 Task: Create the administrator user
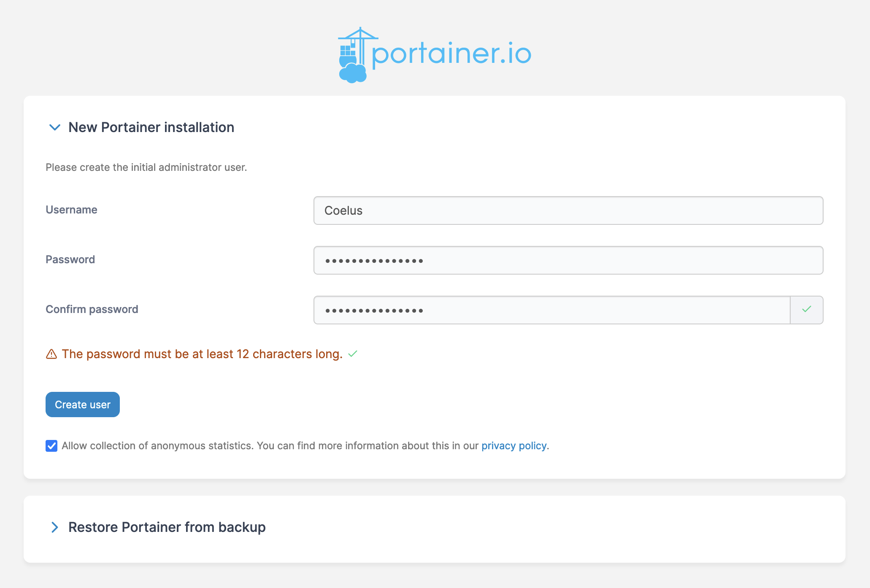coord(83,405)
